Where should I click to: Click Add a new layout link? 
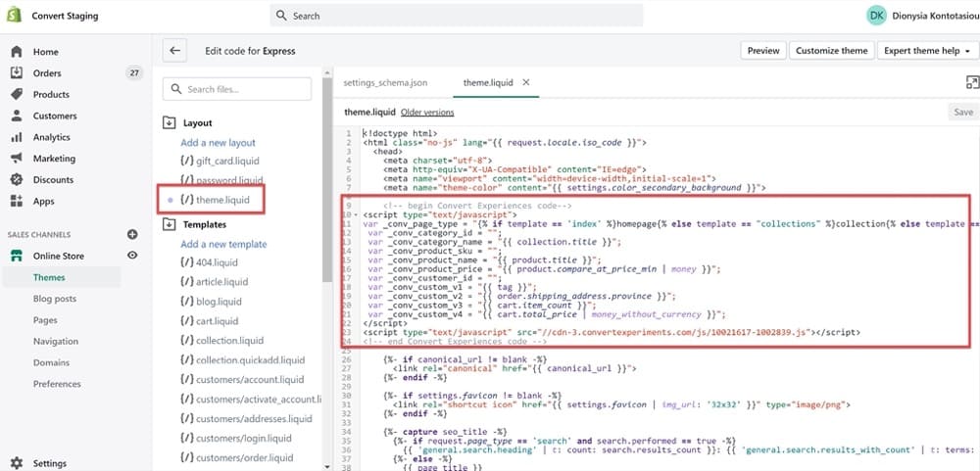(x=219, y=142)
